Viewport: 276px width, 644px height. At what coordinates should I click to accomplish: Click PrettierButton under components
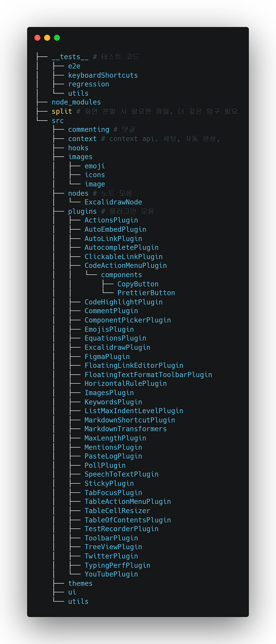pyautogui.click(x=146, y=293)
